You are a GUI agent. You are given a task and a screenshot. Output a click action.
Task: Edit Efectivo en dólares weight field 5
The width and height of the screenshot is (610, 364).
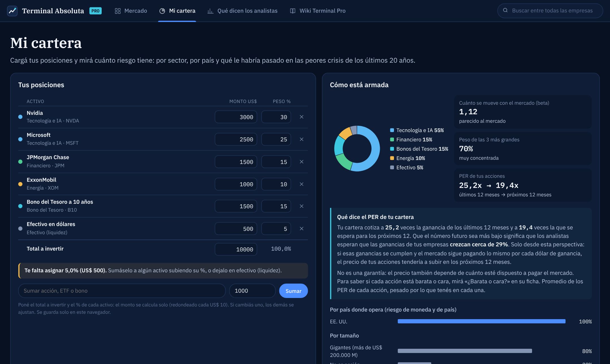click(276, 229)
